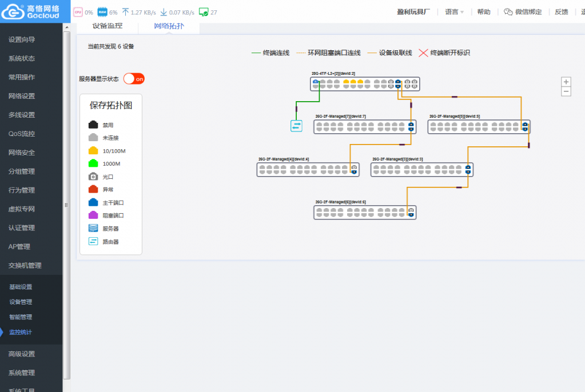This screenshot has width=585, height=392.
Task: Open 网络设置 in the sidebar
Action: 22,96
